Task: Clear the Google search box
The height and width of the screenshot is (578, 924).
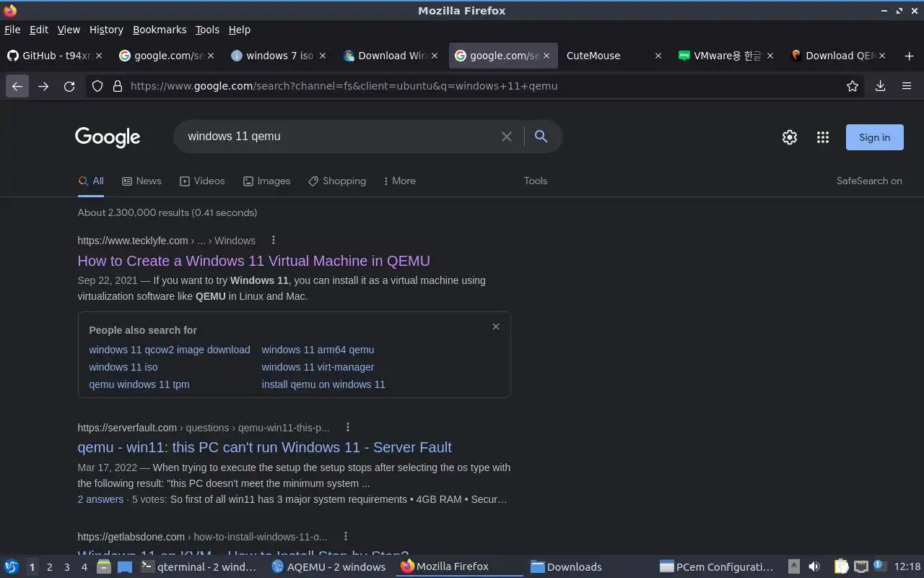Action: tap(507, 137)
